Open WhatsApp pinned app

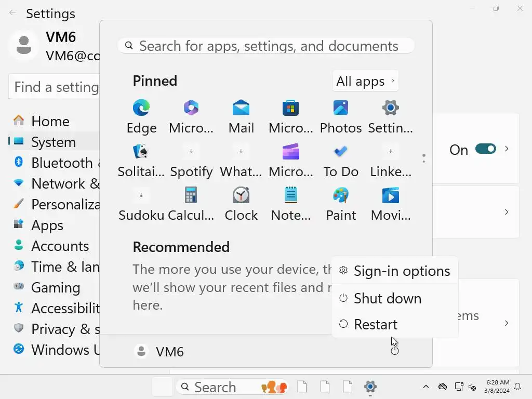(x=241, y=161)
